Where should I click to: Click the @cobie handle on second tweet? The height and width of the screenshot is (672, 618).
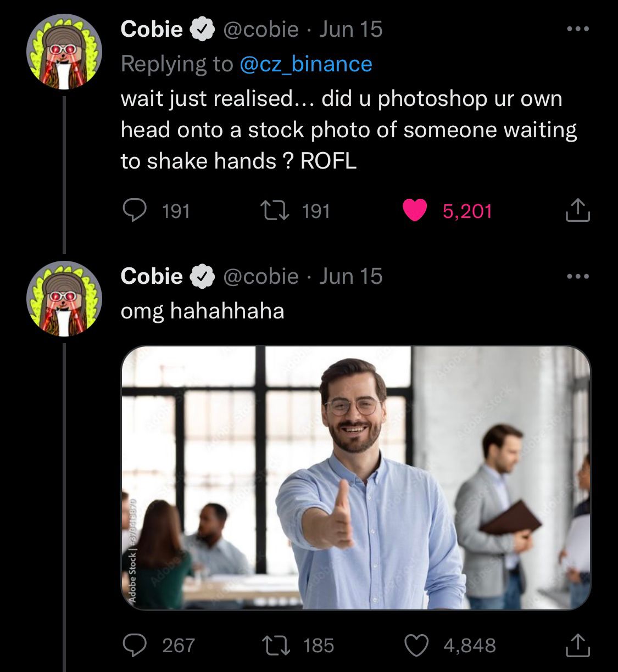[260, 276]
